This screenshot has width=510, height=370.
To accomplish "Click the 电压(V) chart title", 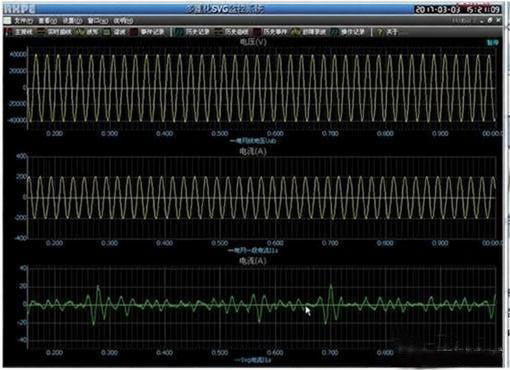I will pyautogui.click(x=253, y=42).
